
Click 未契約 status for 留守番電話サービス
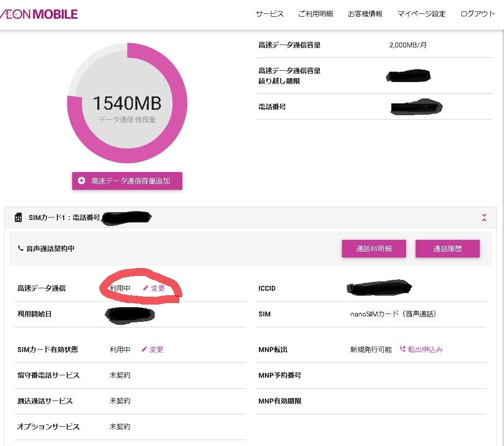click(x=120, y=375)
